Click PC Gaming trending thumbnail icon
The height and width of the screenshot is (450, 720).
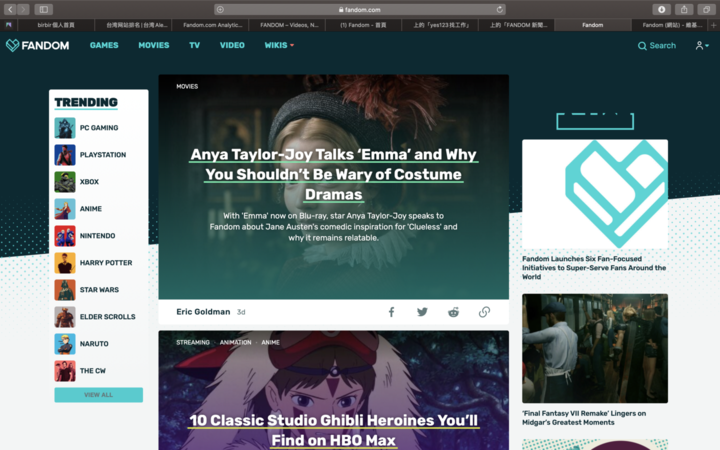coord(65,128)
